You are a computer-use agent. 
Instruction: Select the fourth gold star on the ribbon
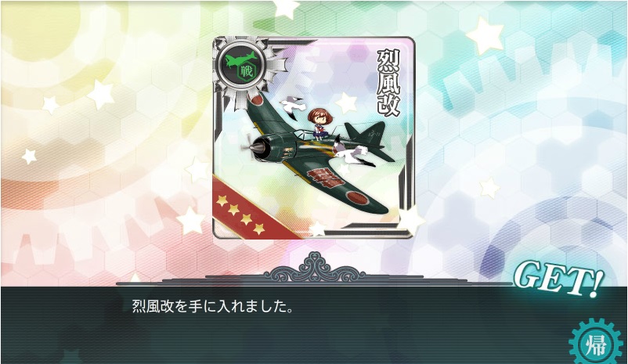(x=259, y=229)
